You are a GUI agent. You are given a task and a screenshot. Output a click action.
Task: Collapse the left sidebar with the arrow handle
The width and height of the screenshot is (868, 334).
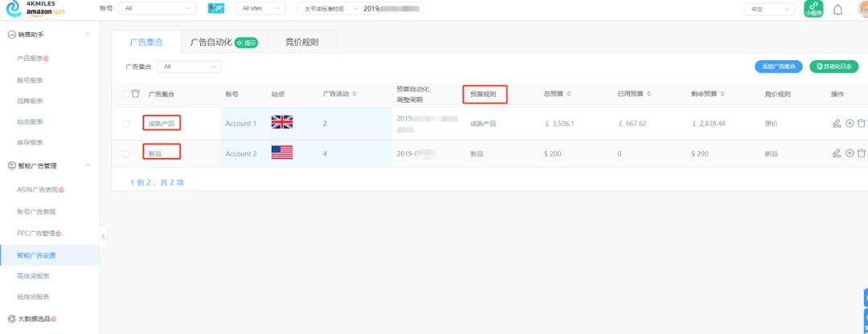point(103,236)
